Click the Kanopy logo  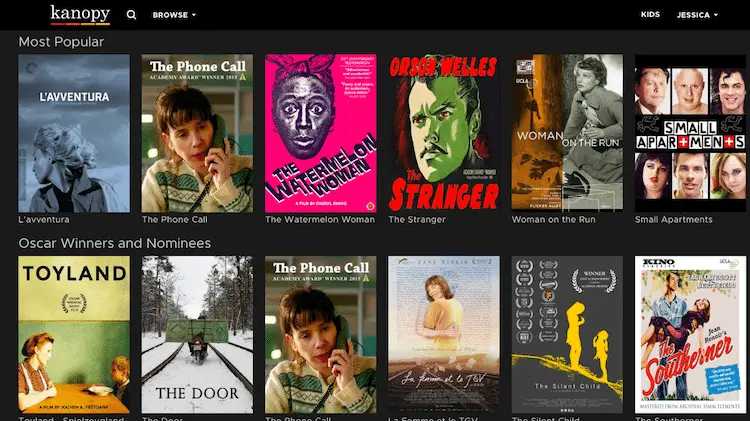pyautogui.click(x=79, y=14)
